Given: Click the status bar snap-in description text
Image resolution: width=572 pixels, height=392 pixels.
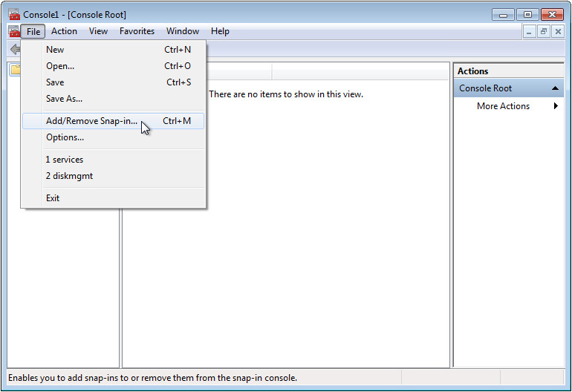Looking at the screenshot, I should pos(152,378).
